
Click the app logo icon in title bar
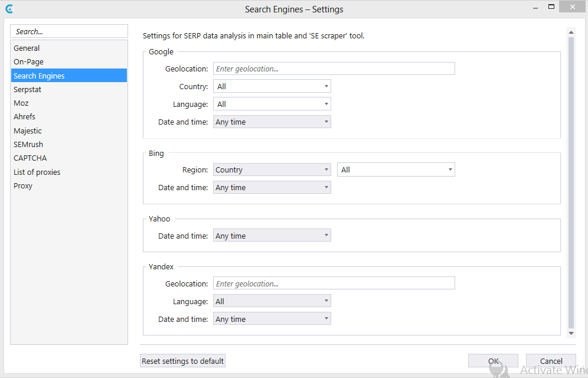point(9,9)
